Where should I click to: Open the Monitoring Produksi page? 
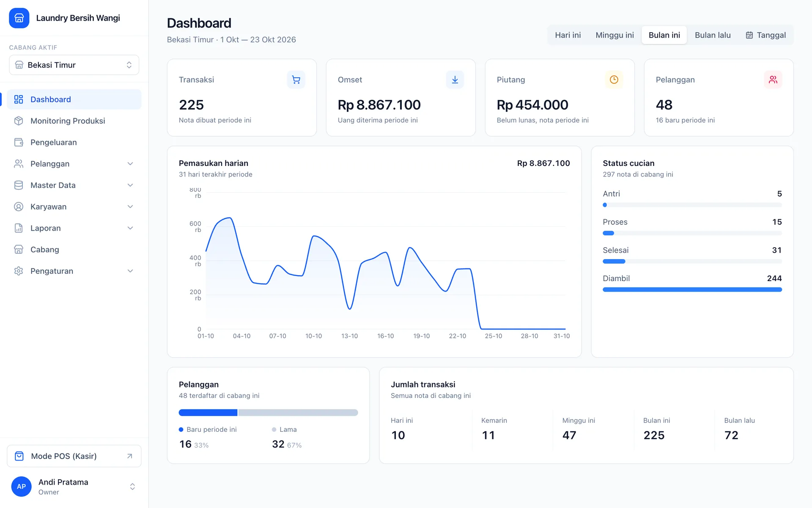[x=74, y=121]
